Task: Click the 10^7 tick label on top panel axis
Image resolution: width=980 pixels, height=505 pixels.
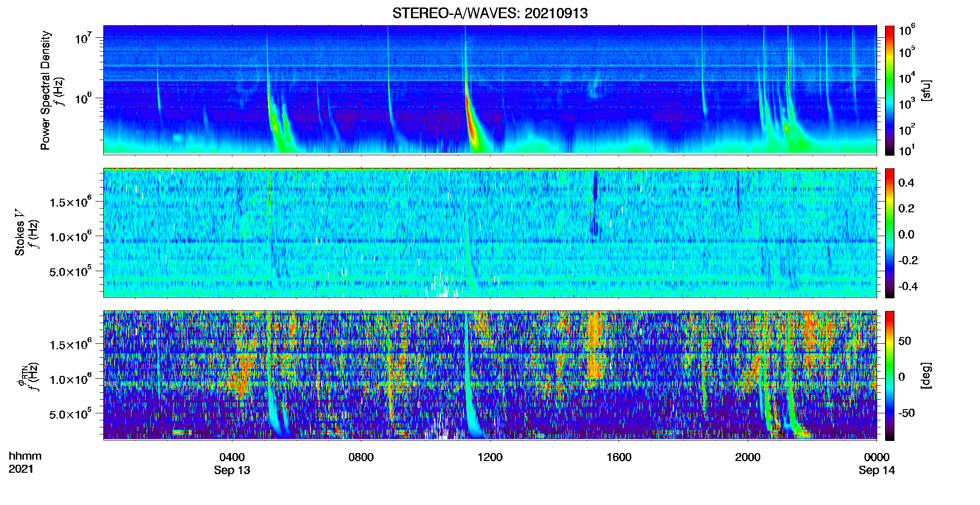Action: pyautogui.click(x=83, y=38)
